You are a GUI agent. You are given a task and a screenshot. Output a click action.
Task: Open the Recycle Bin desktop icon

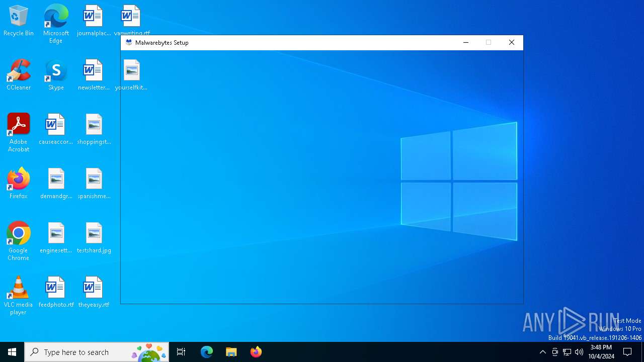tap(19, 21)
